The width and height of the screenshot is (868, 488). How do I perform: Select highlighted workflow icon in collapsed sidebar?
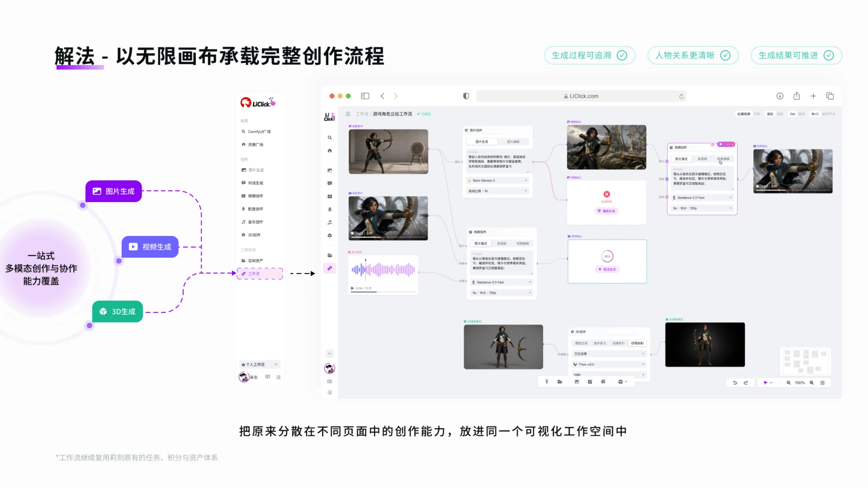coord(329,268)
